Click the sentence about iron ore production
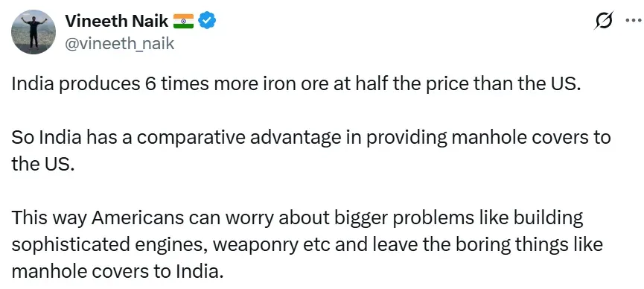 click(296, 84)
